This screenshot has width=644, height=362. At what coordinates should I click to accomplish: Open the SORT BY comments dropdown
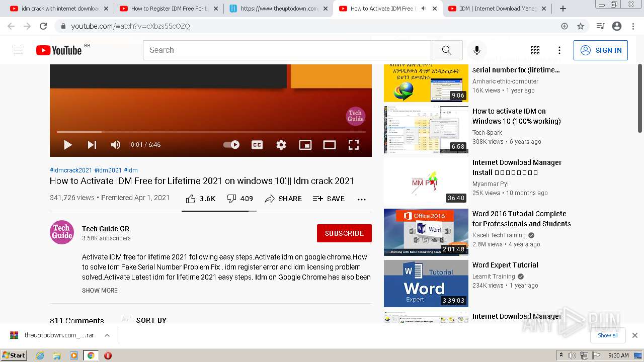click(x=144, y=320)
